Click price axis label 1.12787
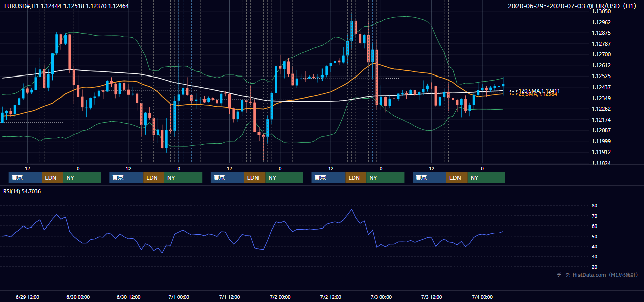The width and height of the screenshot is (644, 302). [601, 44]
